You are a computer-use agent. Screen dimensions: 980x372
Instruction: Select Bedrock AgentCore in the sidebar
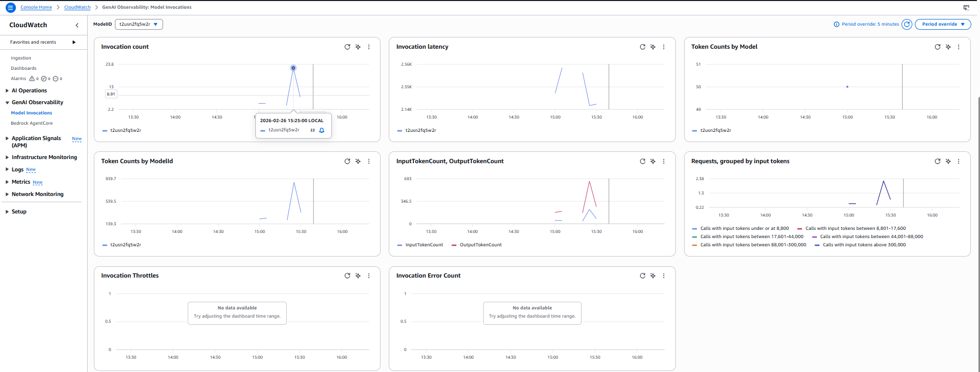pos(32,123)
